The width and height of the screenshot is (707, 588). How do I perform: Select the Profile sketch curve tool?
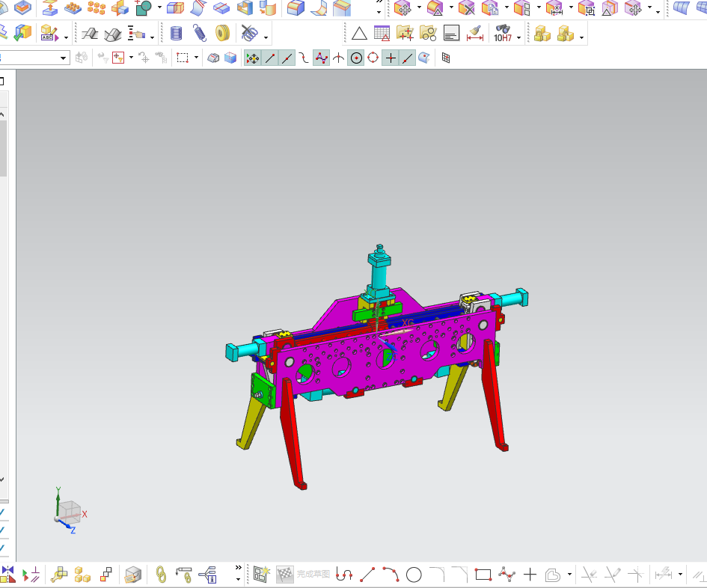click(344, 575)
